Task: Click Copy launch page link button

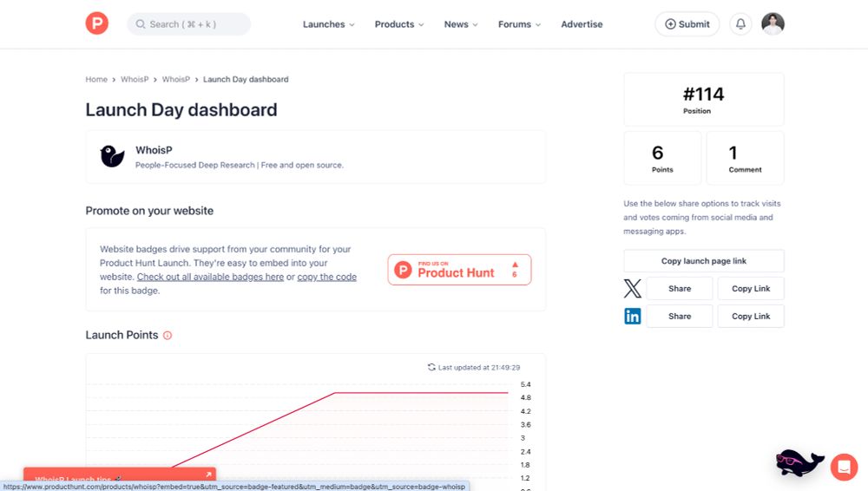Action: pos(704,261)
